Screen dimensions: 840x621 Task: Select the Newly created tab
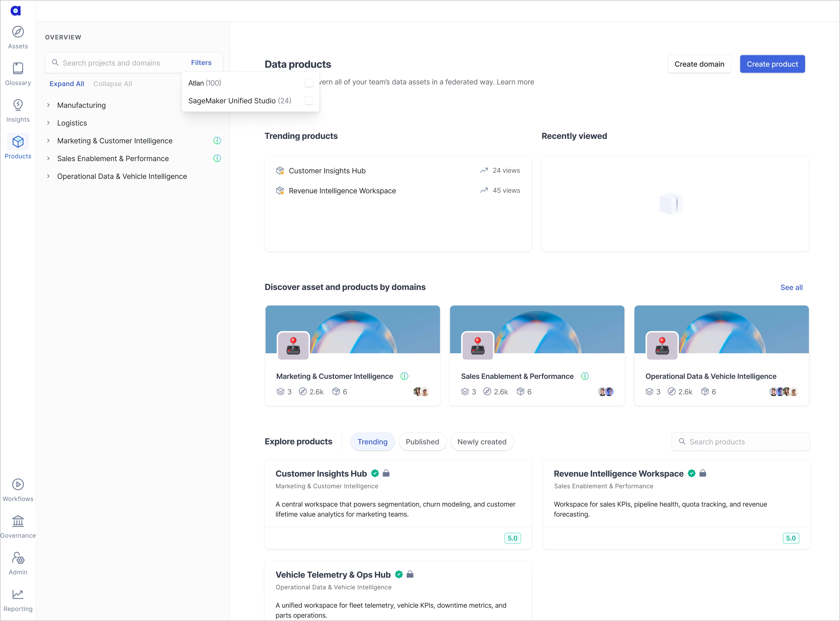(x=482, y=441)
